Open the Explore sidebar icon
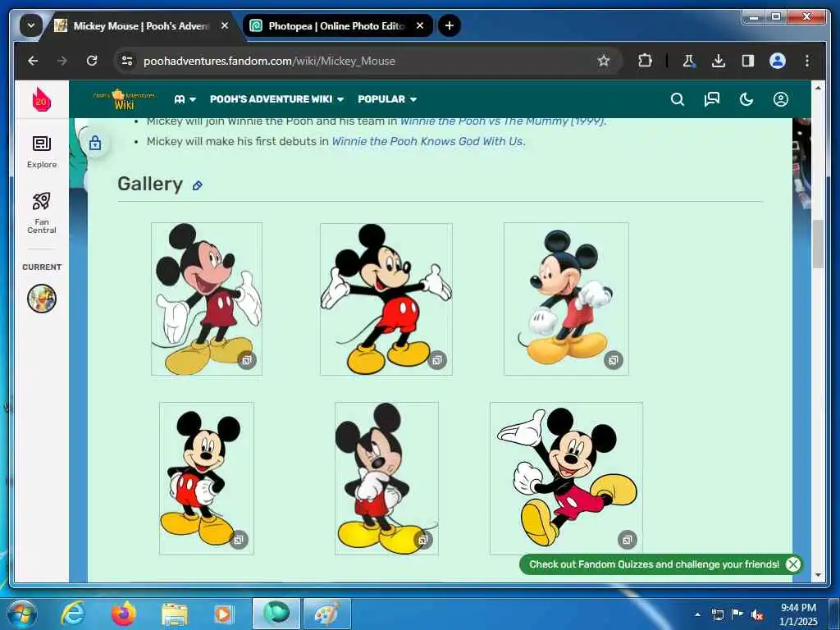Image resolution: width=840 pixels, height=630 pixels. (x=42, y=152)
